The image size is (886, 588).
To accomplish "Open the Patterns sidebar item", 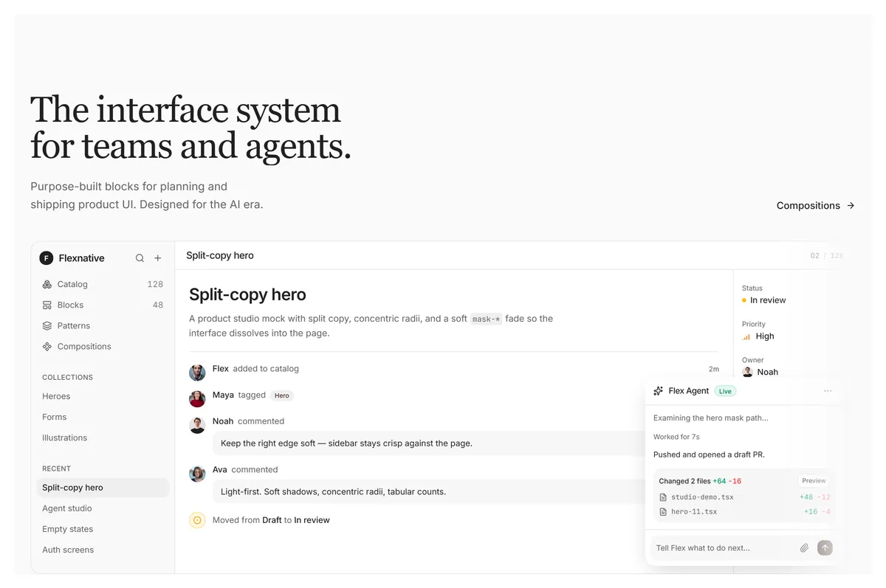I will [x=103, y=325].
